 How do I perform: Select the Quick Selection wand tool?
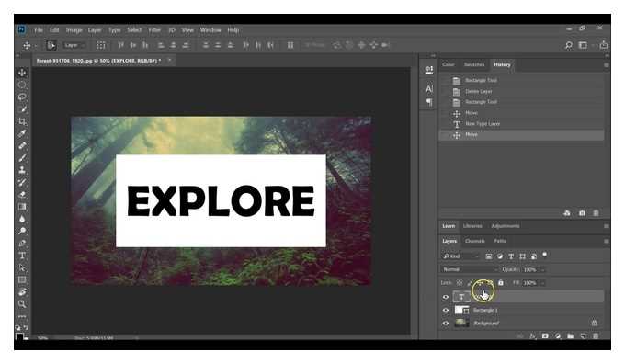coord(22,108)
